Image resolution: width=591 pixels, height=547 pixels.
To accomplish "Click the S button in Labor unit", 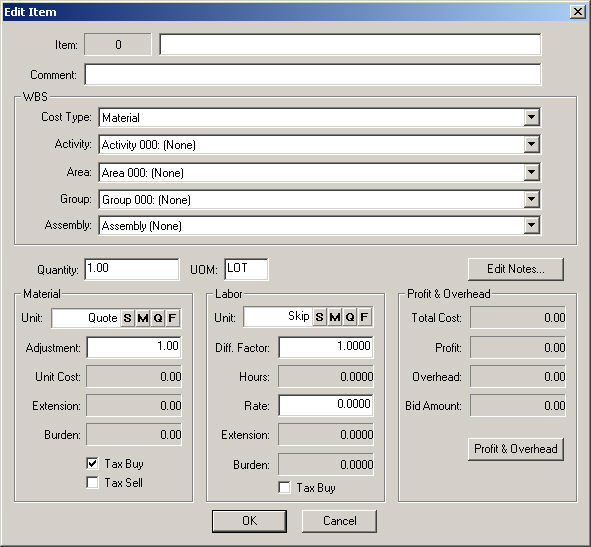I will point(319,317).
